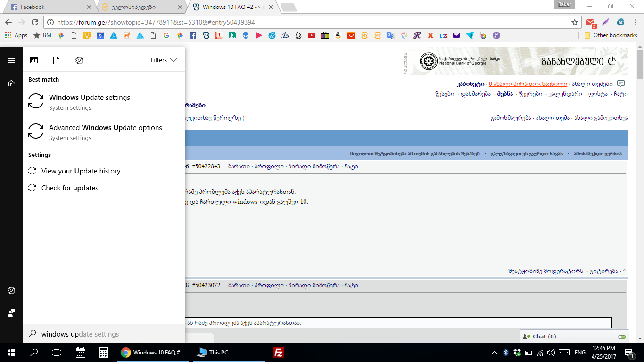Open the Google Translate bookmark
644x362 pixels.
click(390, 35)
